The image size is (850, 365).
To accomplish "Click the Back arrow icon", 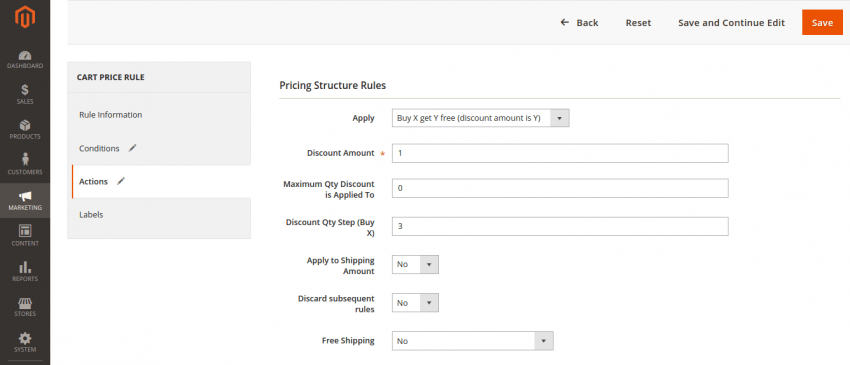I will (565, 22).
